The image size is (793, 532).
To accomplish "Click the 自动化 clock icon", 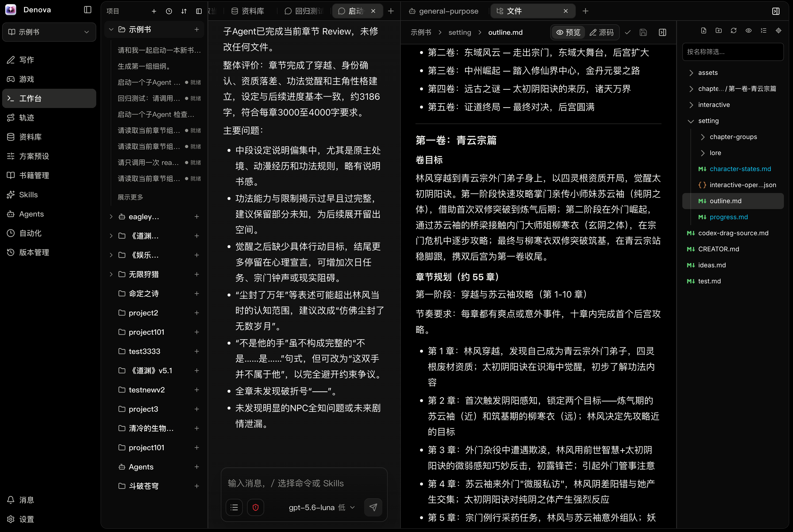I will [11, 233].
